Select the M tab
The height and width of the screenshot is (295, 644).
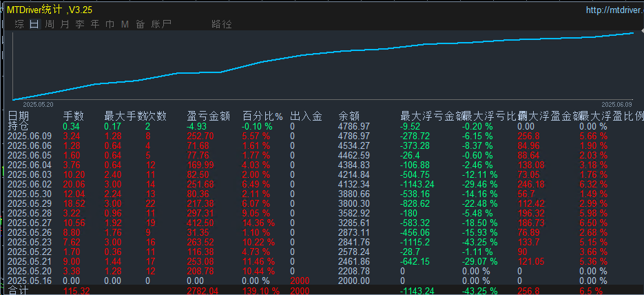tap(125, 24)
